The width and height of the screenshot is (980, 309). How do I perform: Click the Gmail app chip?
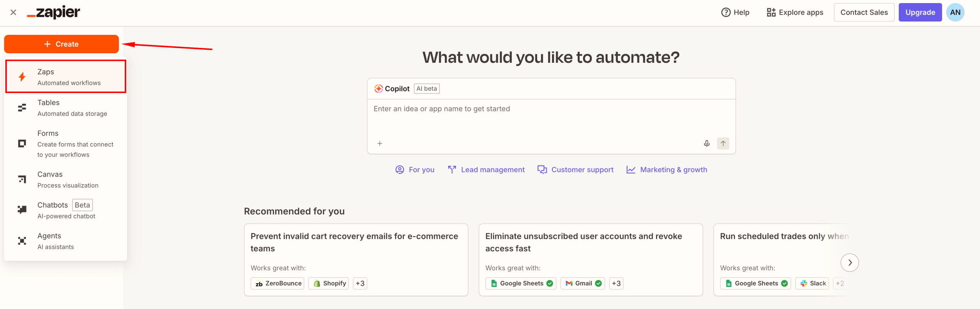pyautogui.click(x=583, y=283)
